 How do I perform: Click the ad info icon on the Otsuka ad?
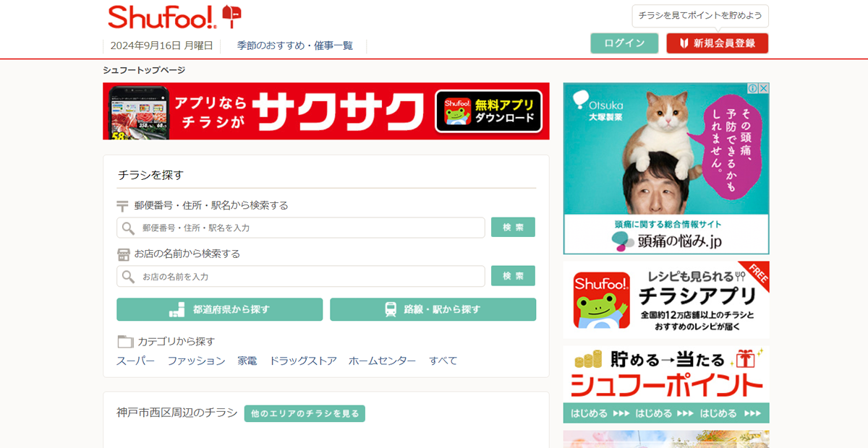click(753, 88)
